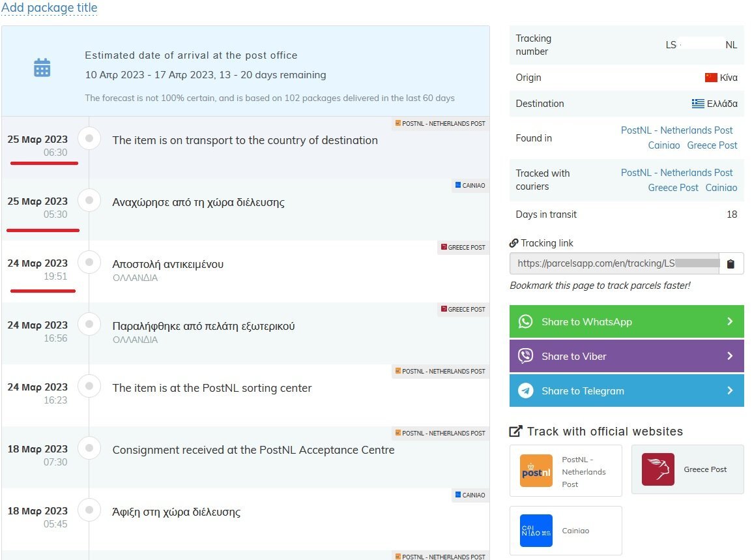The image size is (752, 560).
Task: Click the Viber logo icon
Action: coord(526,356)
